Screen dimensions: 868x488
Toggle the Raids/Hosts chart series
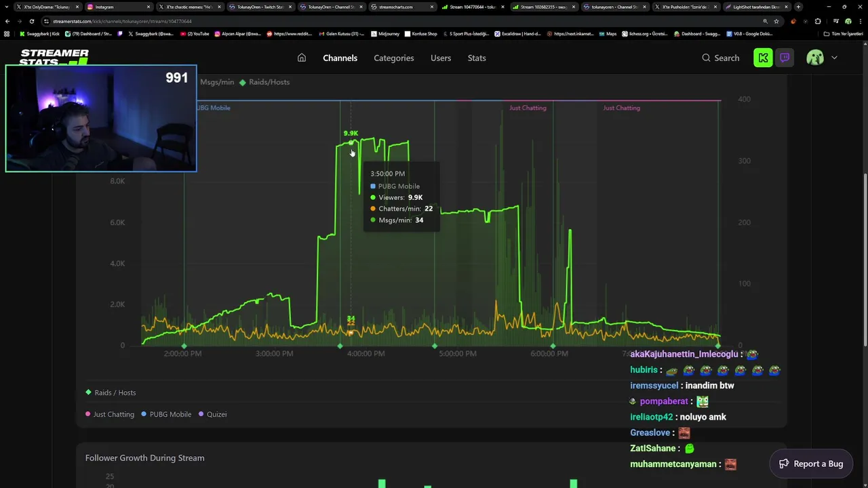pos(264,82)
